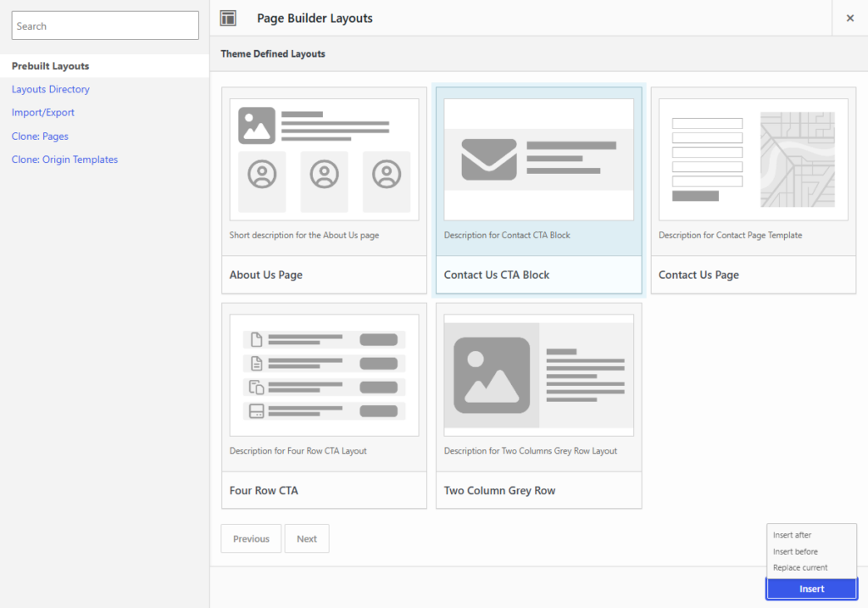This screenshot has width=868, height=608.
Task: Focus the Search input field
Action: (105, 25)
